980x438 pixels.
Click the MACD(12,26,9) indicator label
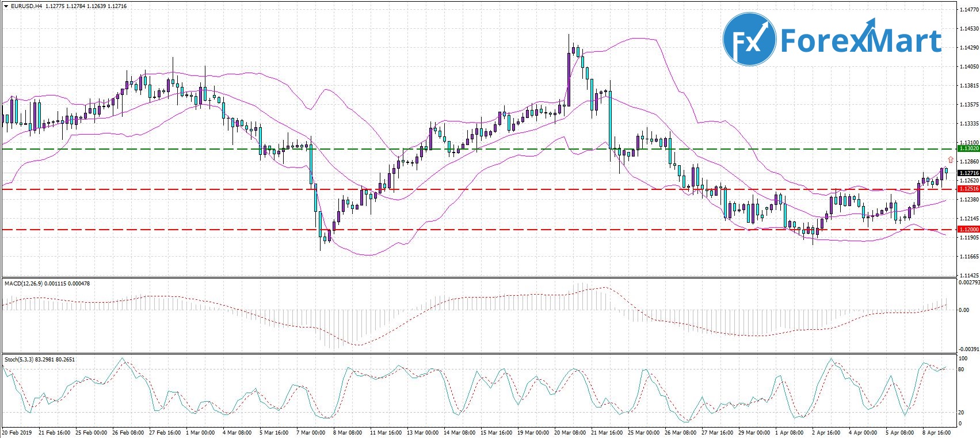(23, 283)
